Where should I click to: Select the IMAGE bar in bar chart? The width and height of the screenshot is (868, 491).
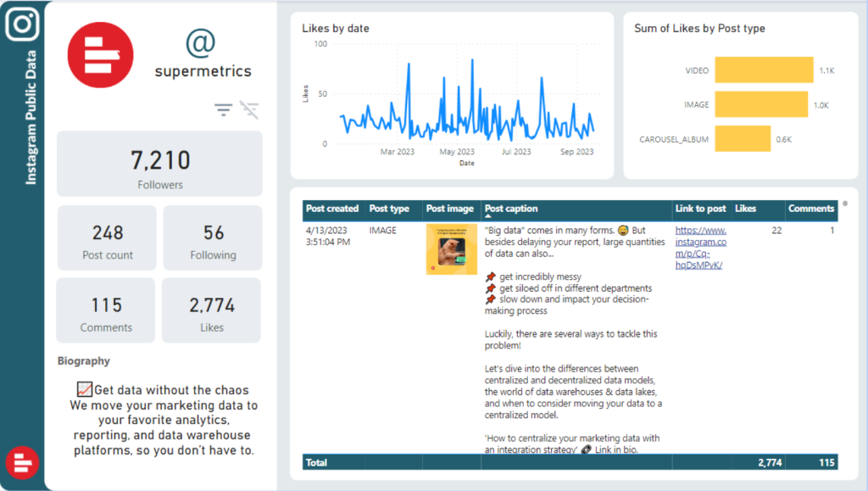(x=761, y=104)
